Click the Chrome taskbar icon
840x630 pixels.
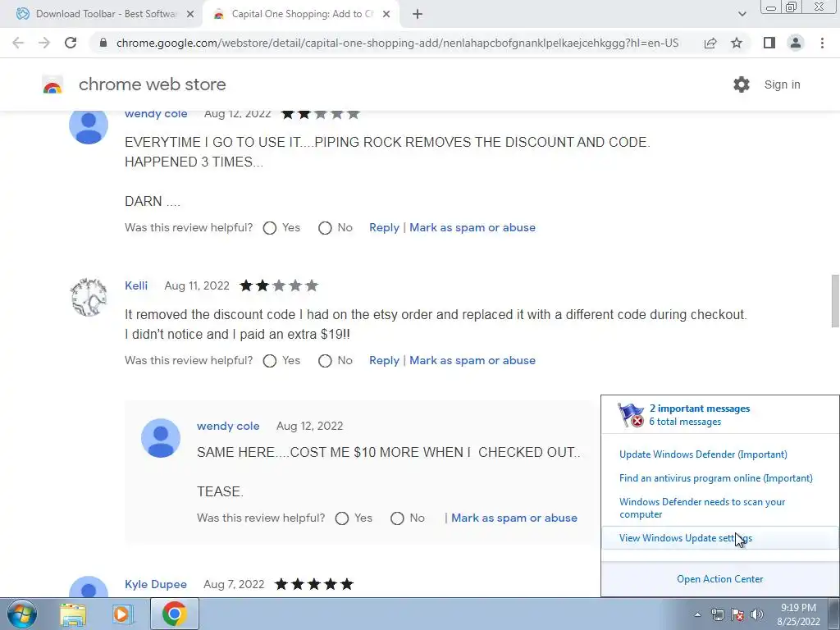coord(174,614)
